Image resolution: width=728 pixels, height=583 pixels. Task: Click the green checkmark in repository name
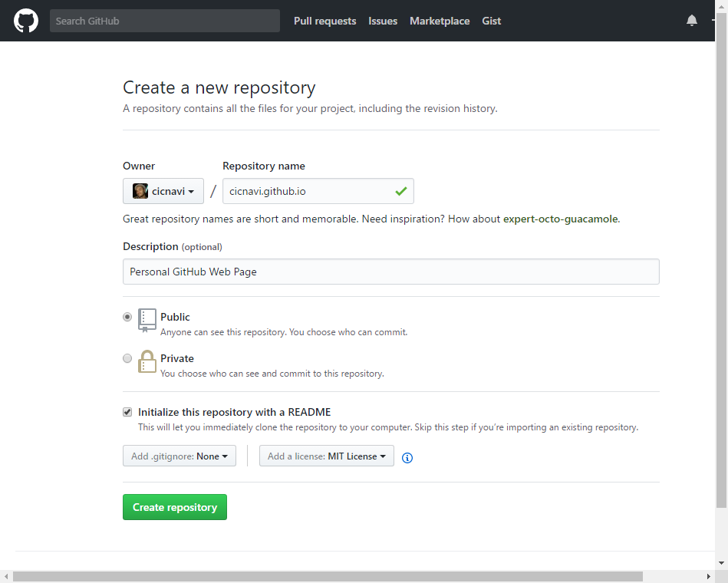click(x=401, y=191)
